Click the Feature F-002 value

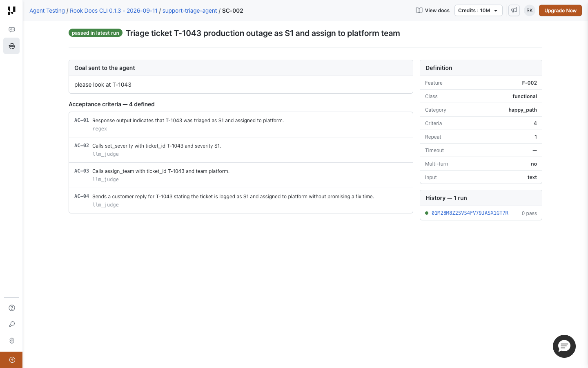(529, 83)
